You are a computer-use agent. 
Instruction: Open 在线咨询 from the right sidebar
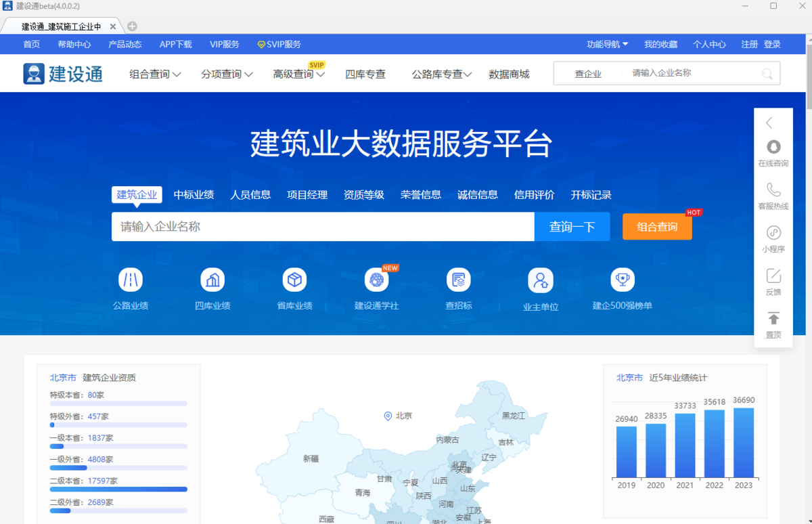click(x=773, y=153)
